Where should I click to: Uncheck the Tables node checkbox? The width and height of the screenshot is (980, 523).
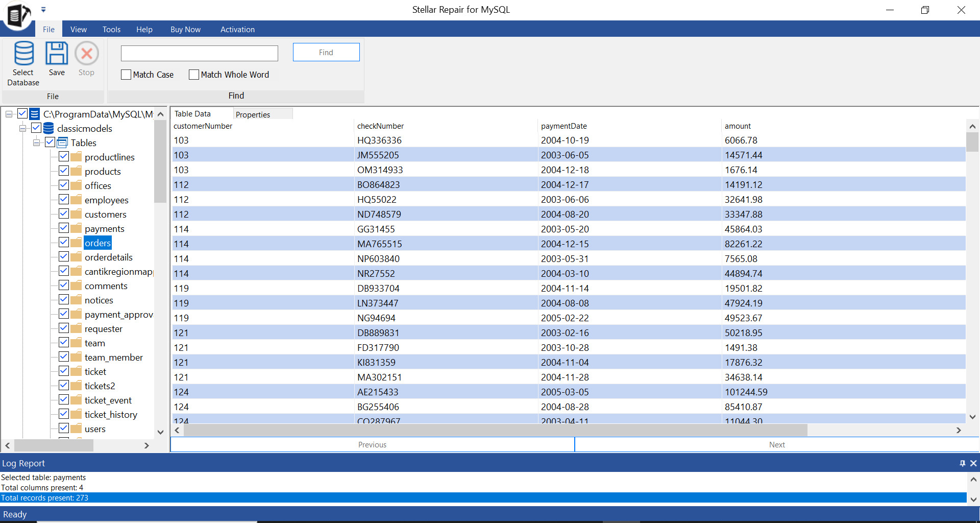coord(50,142)
